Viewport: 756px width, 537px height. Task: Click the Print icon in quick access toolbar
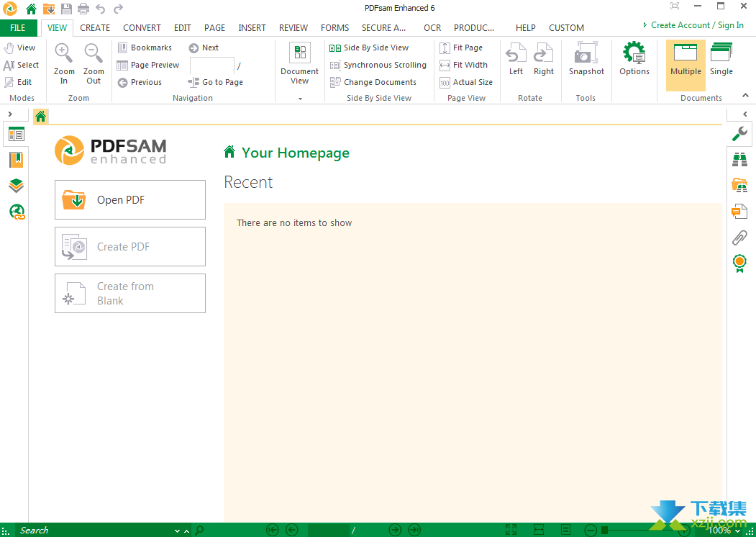pyautogui.click(x=83, y=8)
